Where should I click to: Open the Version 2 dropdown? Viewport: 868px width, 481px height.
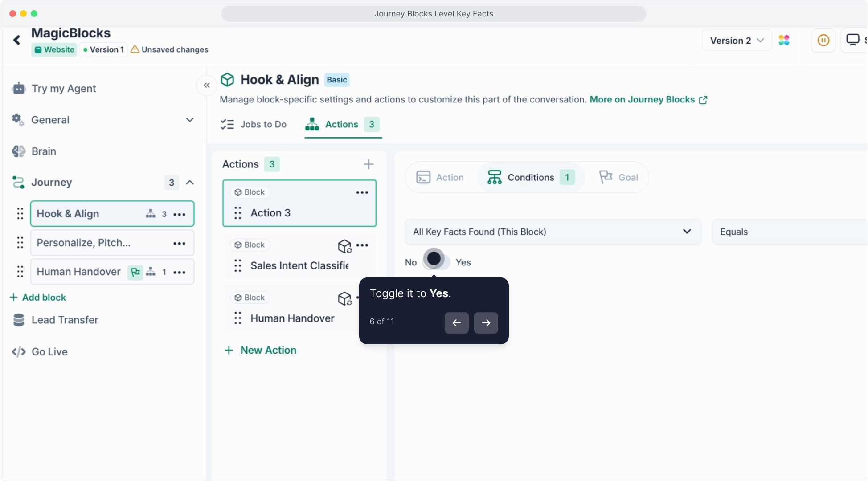tap(737, 41)
